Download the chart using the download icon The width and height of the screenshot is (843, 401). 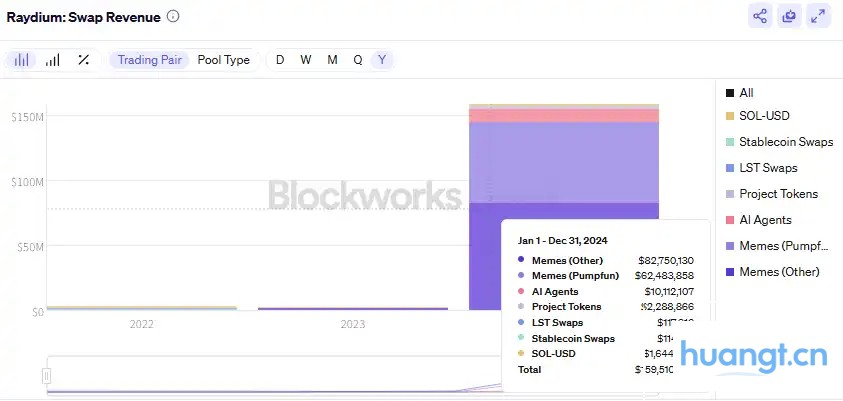(x=789, y=16)
